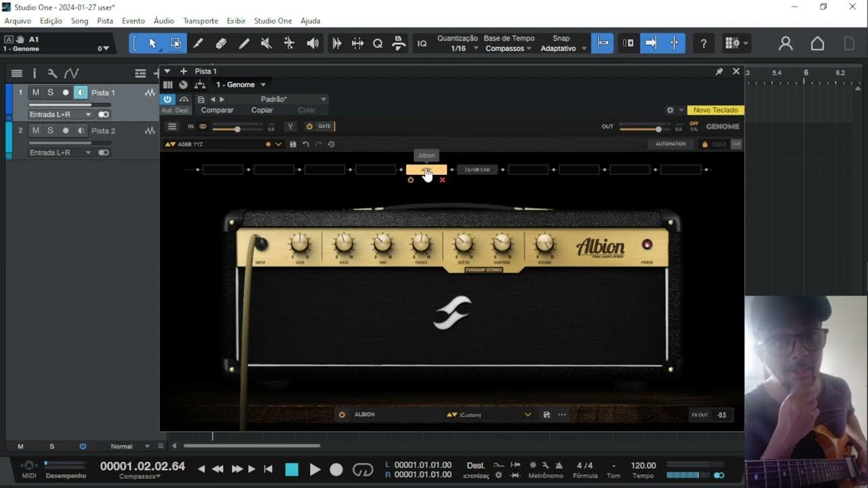Undo the last Genome change

coord(306,144)
